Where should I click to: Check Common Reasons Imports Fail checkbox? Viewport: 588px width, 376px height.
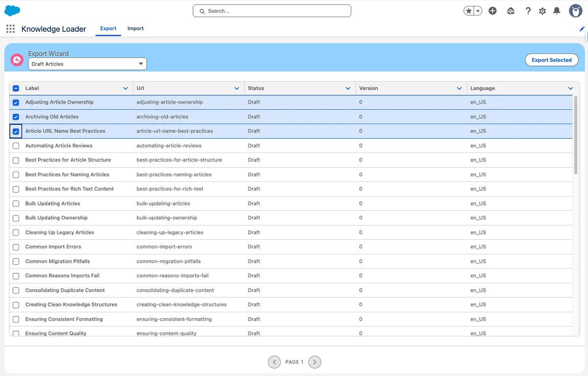16,276
